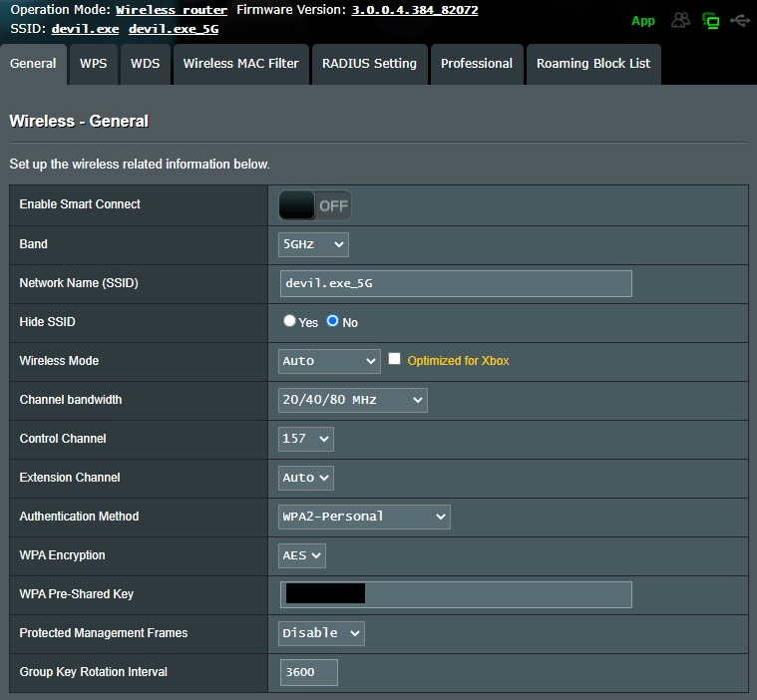Change the Control Channel selection

306,439
